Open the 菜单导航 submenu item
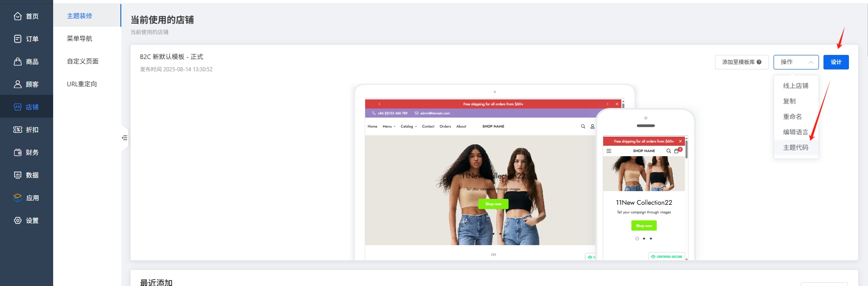Viewport: 868px width, 286px height. coord(79,39)
